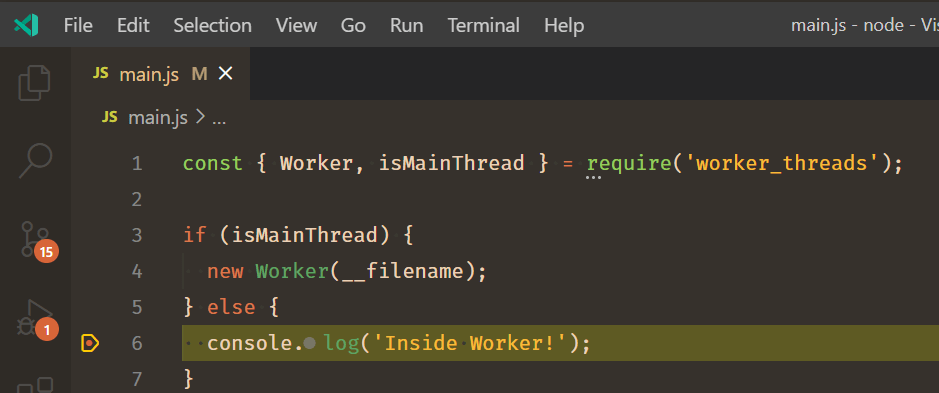Open the Edit menu

click(x=134, y=25)
